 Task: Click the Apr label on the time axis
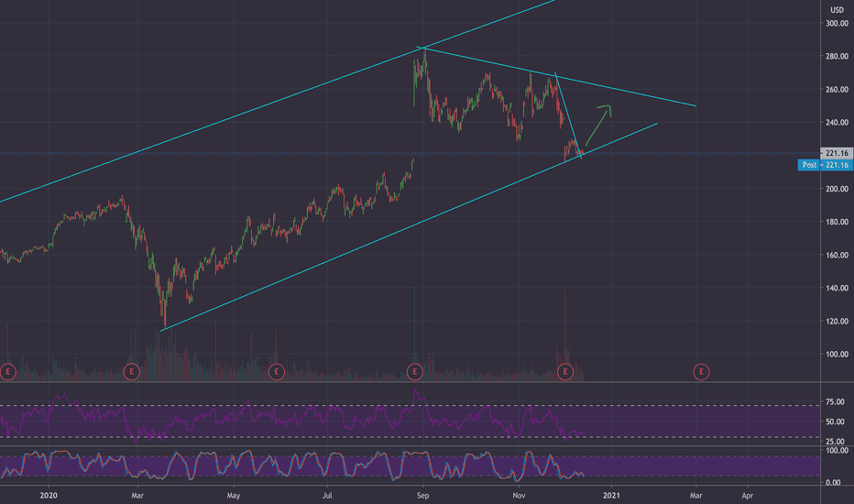click(x=748, y=495)
